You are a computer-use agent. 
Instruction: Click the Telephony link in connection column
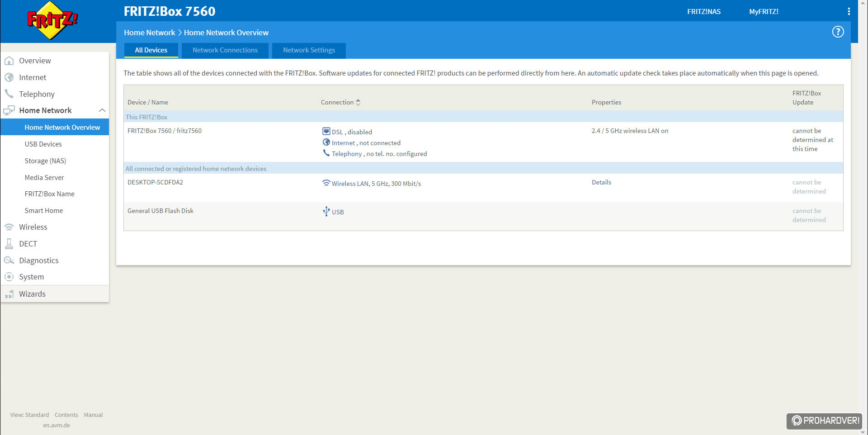pos(347,154)
